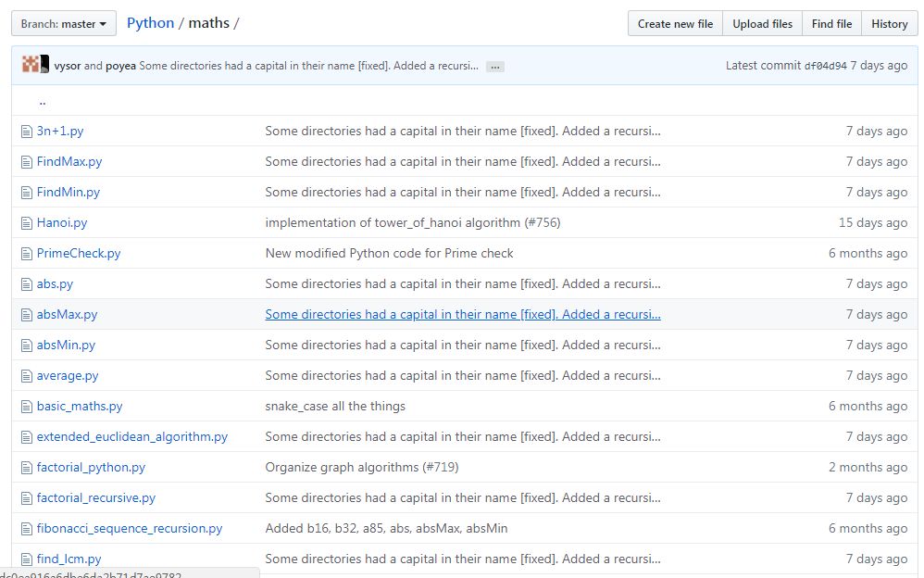The width and height of the screenshot is (924, 578).
Task: Click the file icon beside 3n+1.py
Action: 27,132
